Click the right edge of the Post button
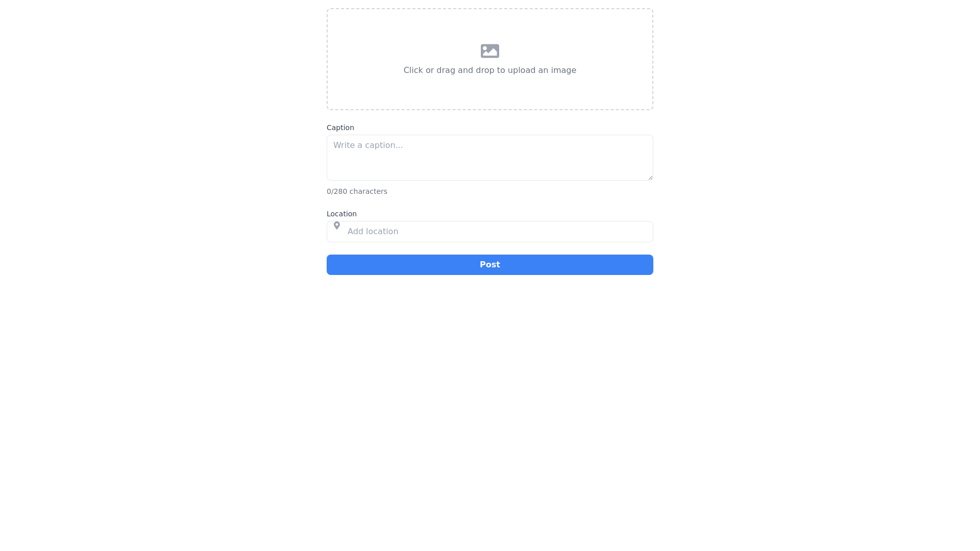Viewport: 980px width, 551px height. pyautogui.click(x=647, y=265)
